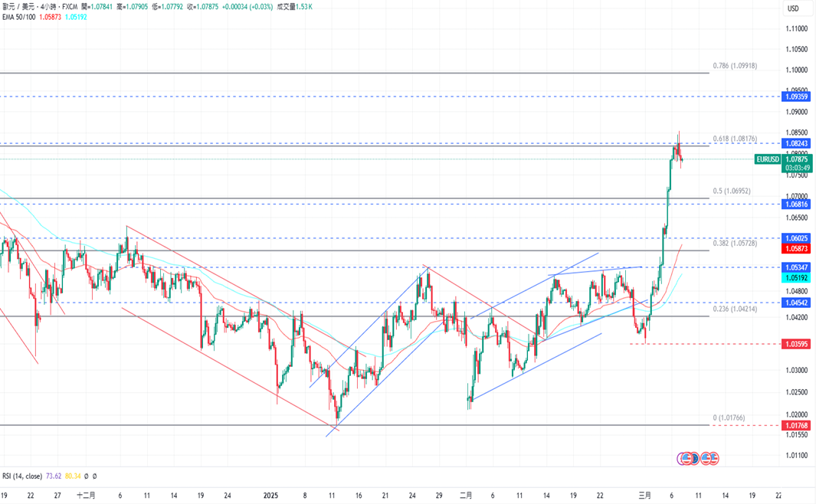816x504 pixels.
Task: Click the 二月 label on the time axis
Action: (x=466, y=496)
